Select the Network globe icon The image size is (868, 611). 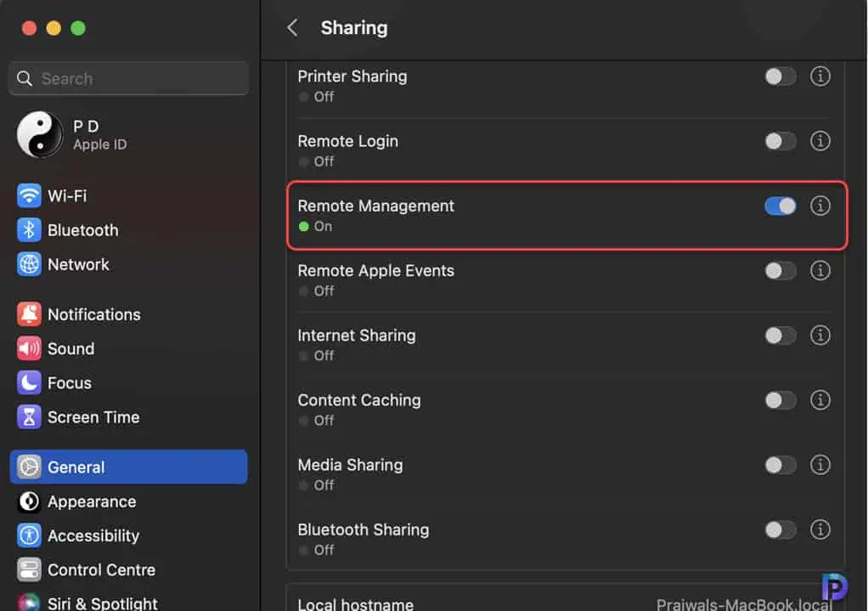[x=29, y=264]
